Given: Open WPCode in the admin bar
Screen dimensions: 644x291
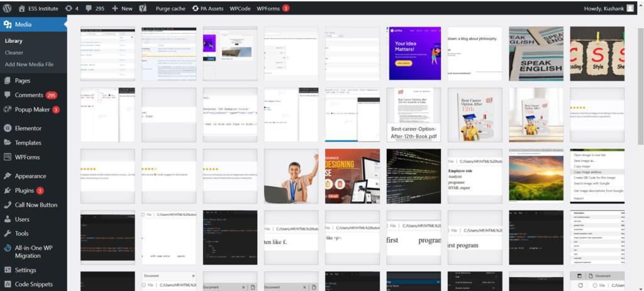Looking at the screenshot, I should (240, 8).
